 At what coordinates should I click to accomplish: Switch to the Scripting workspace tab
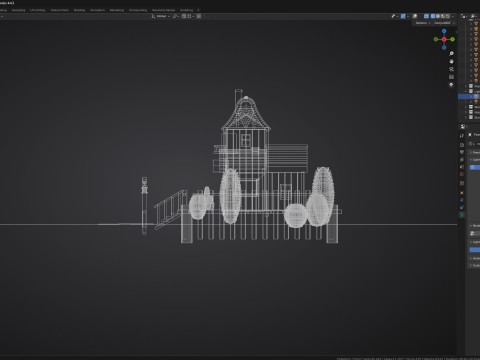(186, 10)
